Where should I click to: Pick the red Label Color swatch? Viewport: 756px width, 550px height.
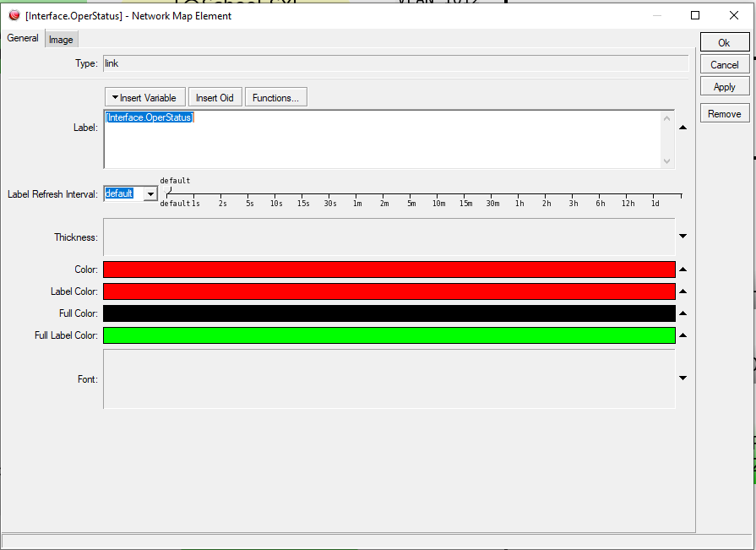(x=389, y=291)
